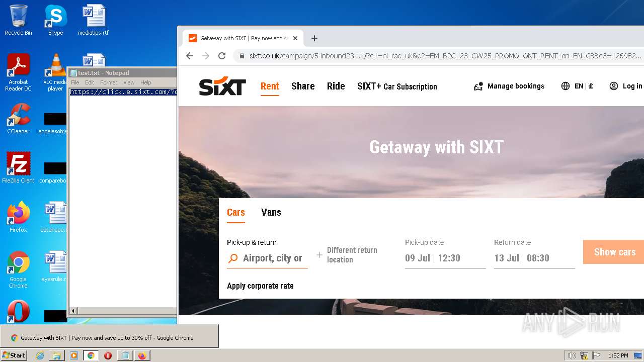Go back in Chrome browser

(x=190, y=56)
